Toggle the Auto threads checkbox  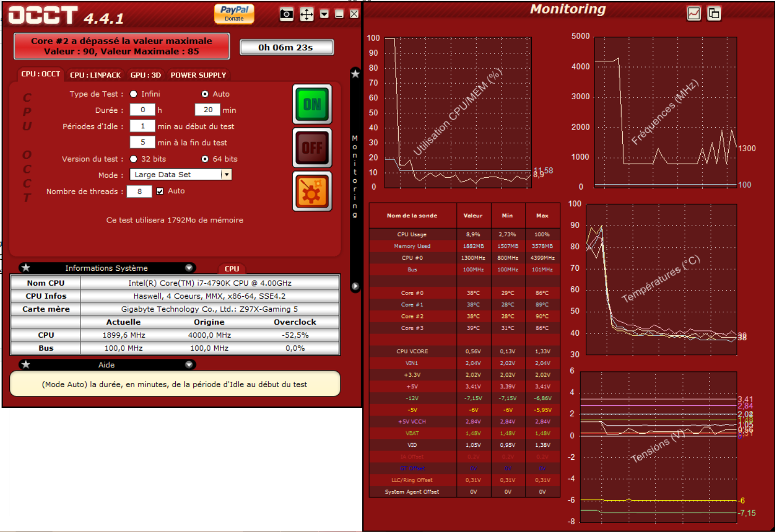click(x=160, y=191)
